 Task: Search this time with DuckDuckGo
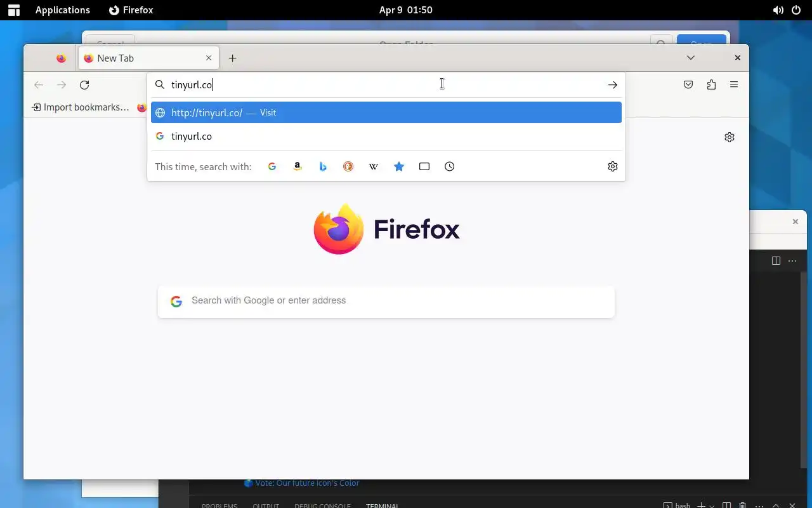pyautogui.click(x=348, y=166)
